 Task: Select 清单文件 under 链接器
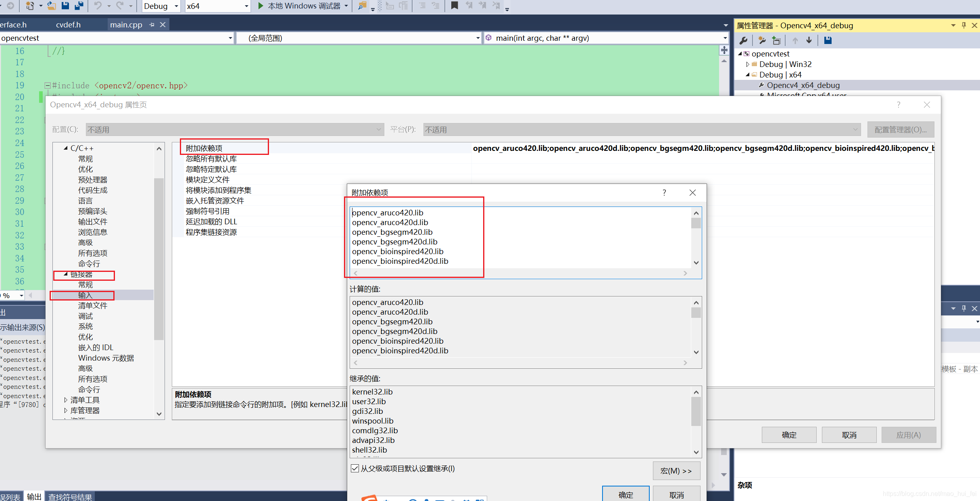93,305
